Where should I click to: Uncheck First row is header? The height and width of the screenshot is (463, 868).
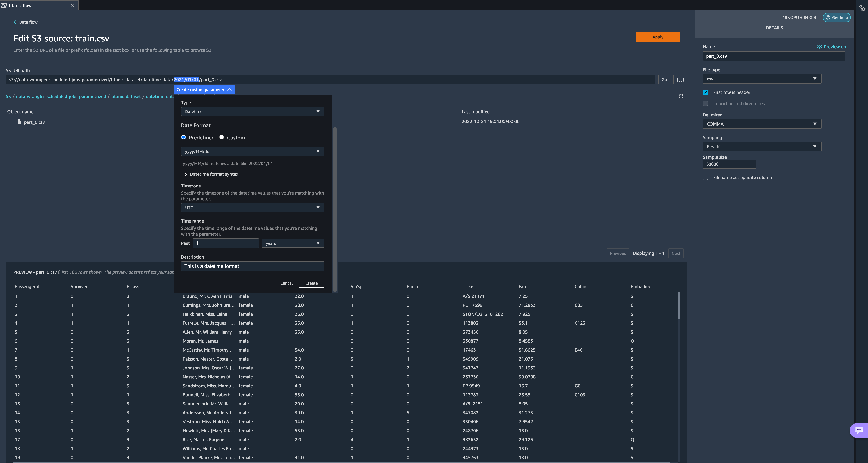705,92
